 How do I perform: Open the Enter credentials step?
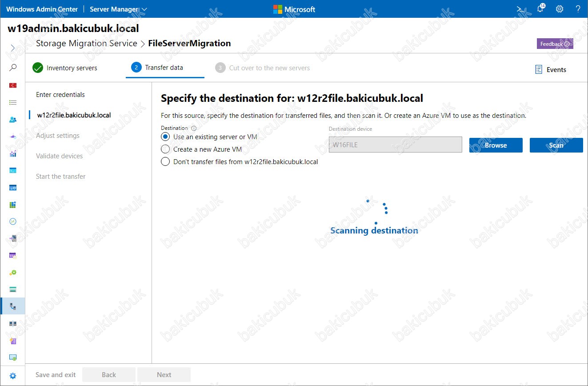point(60,95)
